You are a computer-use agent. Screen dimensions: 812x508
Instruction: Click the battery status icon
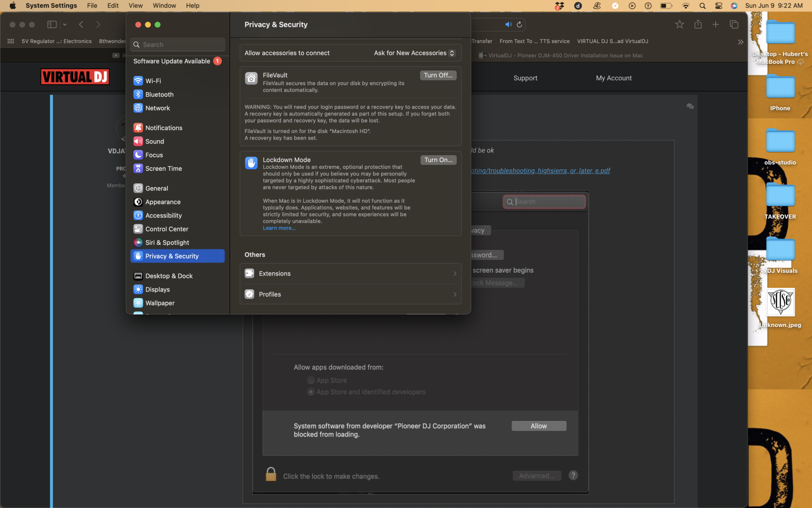click(666, 6)
